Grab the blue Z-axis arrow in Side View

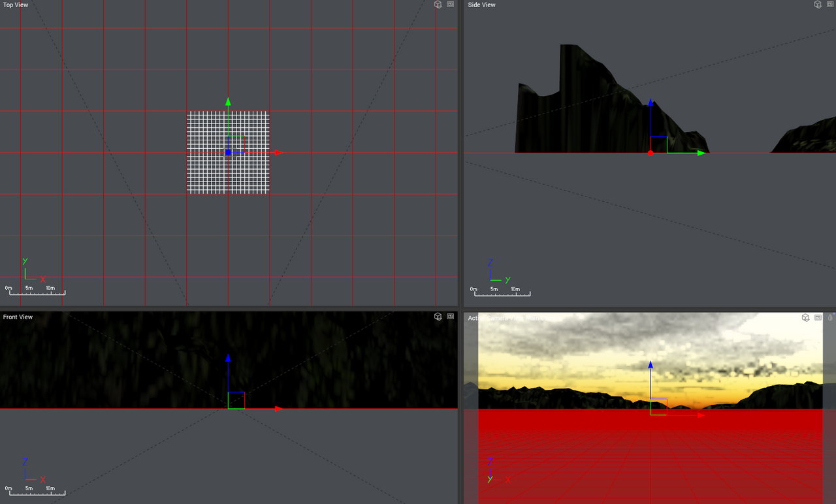tap(651, 103)
